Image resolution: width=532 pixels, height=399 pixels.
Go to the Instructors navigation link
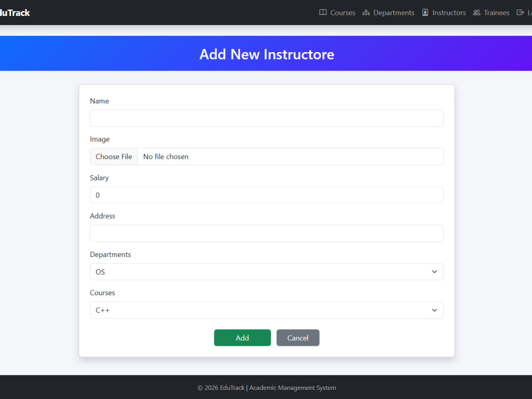(444, 13)
